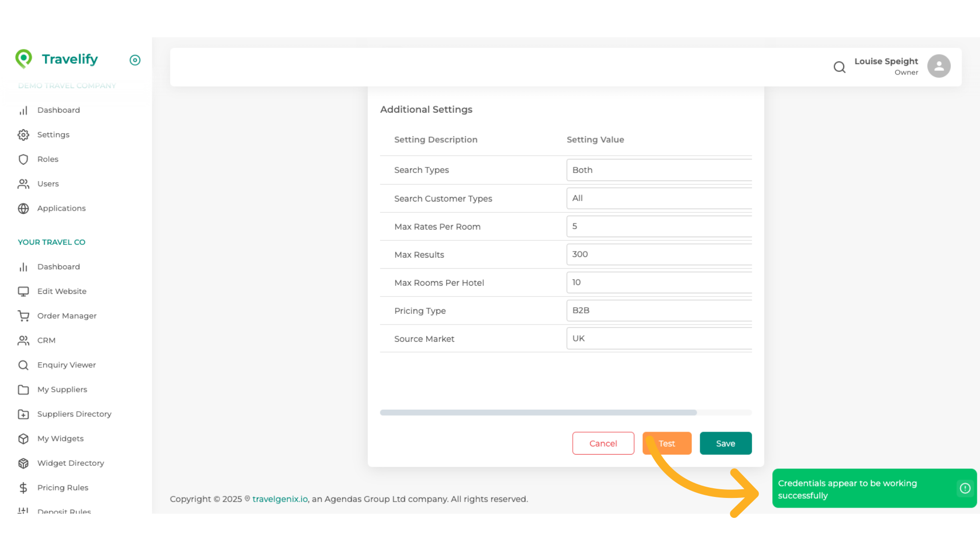Click the Applications globe icon

[x=23, y=208]
